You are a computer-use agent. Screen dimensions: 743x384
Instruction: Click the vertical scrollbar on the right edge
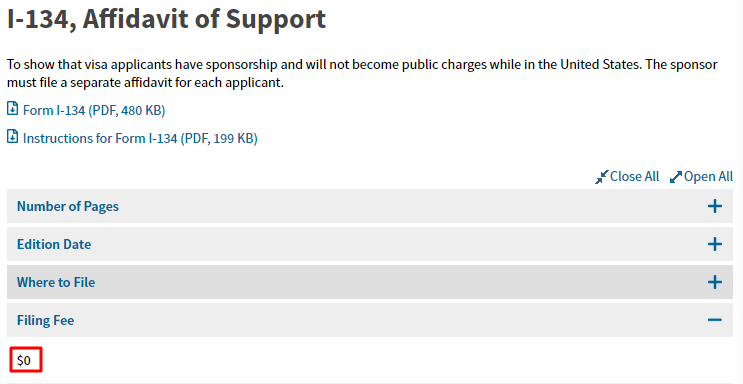739,192
